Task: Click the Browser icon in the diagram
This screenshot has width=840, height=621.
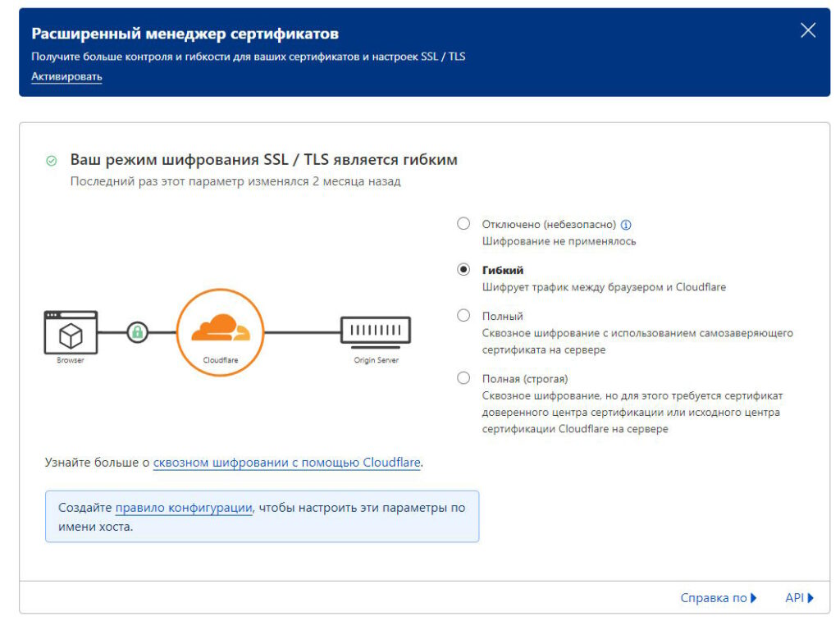Action: click(x=71, y=332)
